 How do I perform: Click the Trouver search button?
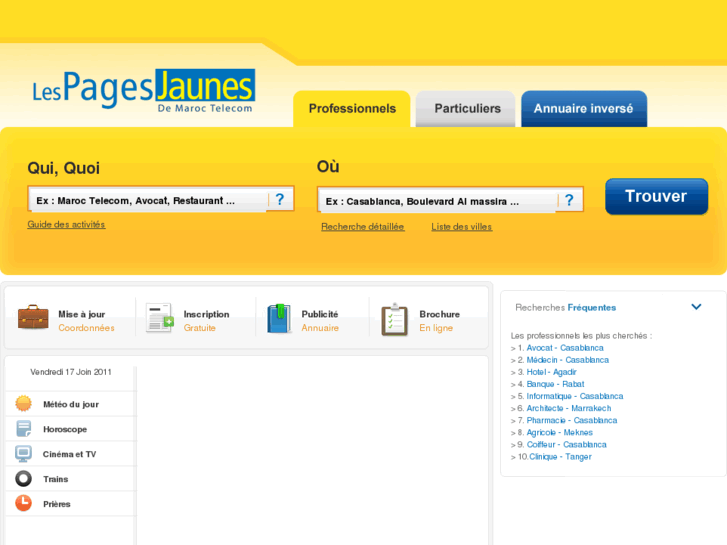657,196
